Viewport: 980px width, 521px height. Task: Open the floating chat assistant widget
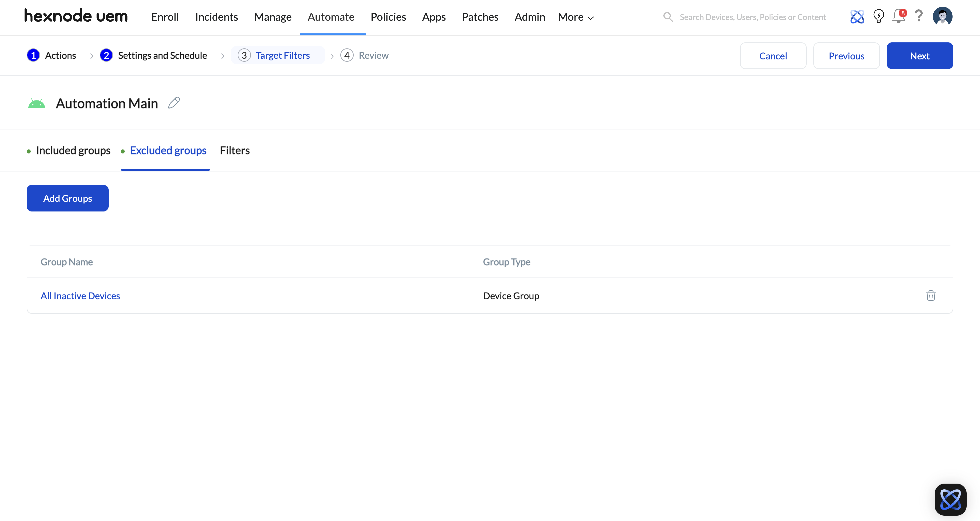[x=950, y=499]
